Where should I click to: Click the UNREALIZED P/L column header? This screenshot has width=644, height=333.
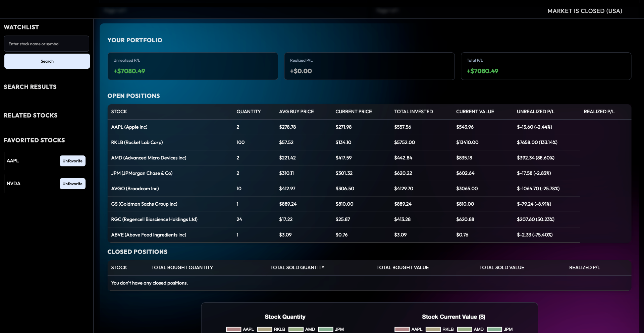pos(536,112)
